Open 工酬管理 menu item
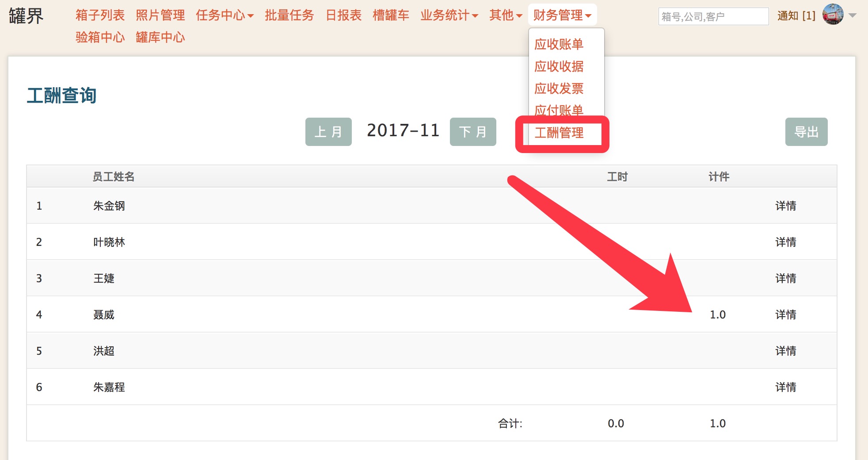Screen dimensions: 868x460 coord(559,133)
